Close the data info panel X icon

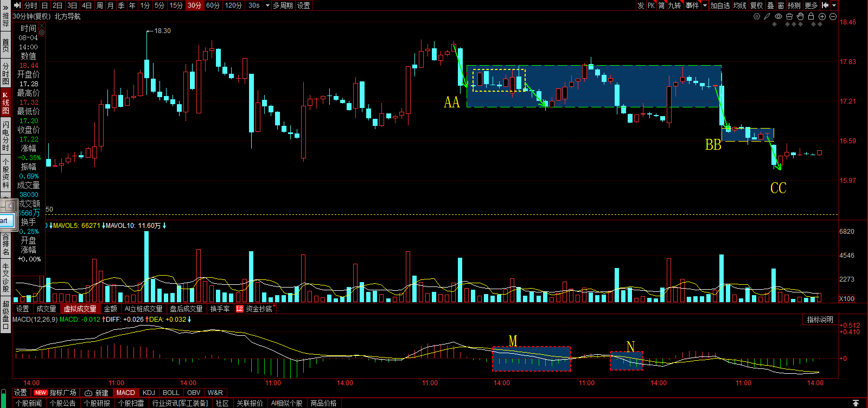click(x=42, y=25)
